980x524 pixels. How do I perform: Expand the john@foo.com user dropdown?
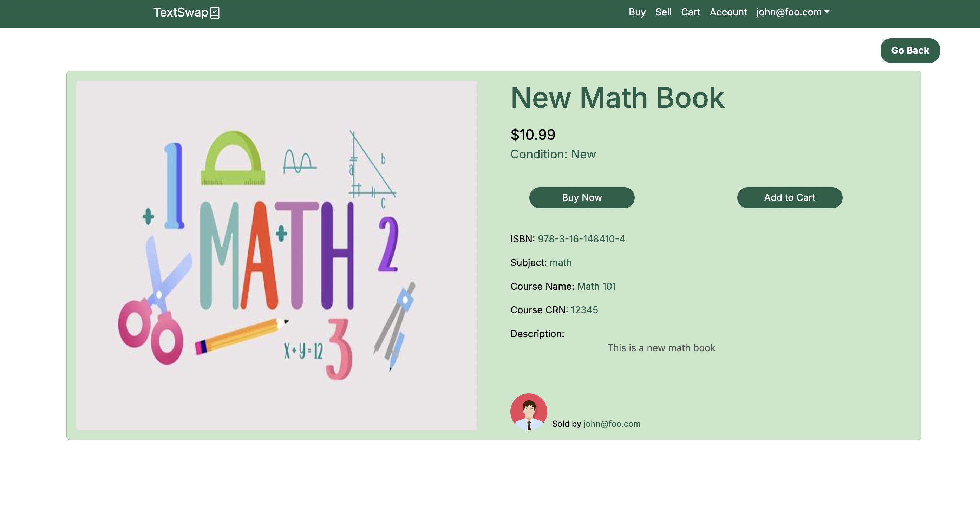(x=789, y=12)
